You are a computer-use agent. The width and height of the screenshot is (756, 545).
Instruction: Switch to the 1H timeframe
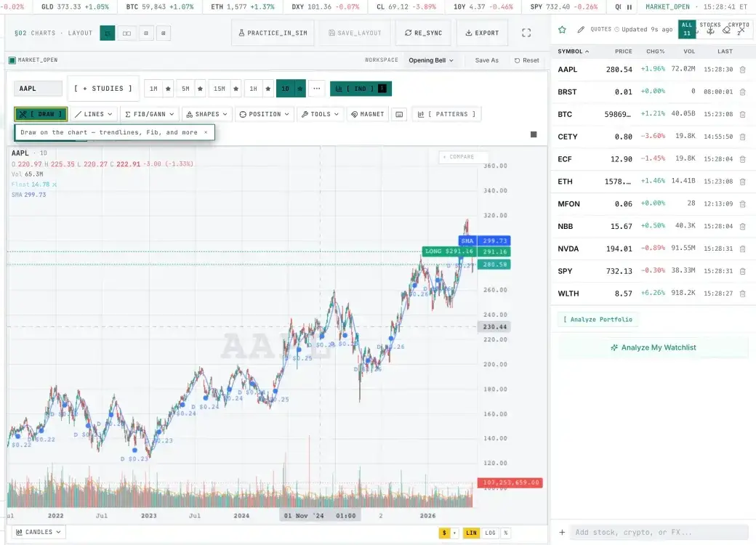pyautogui.click(x=254, y=89)
